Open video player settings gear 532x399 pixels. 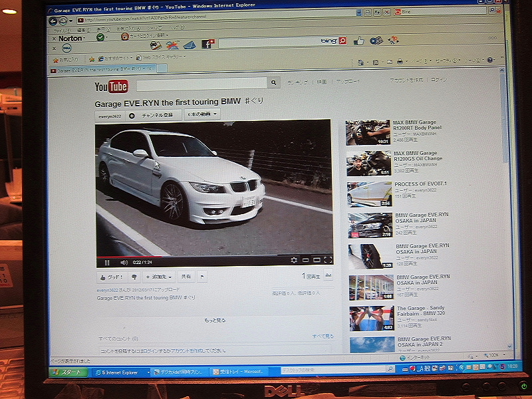[294, 260]
